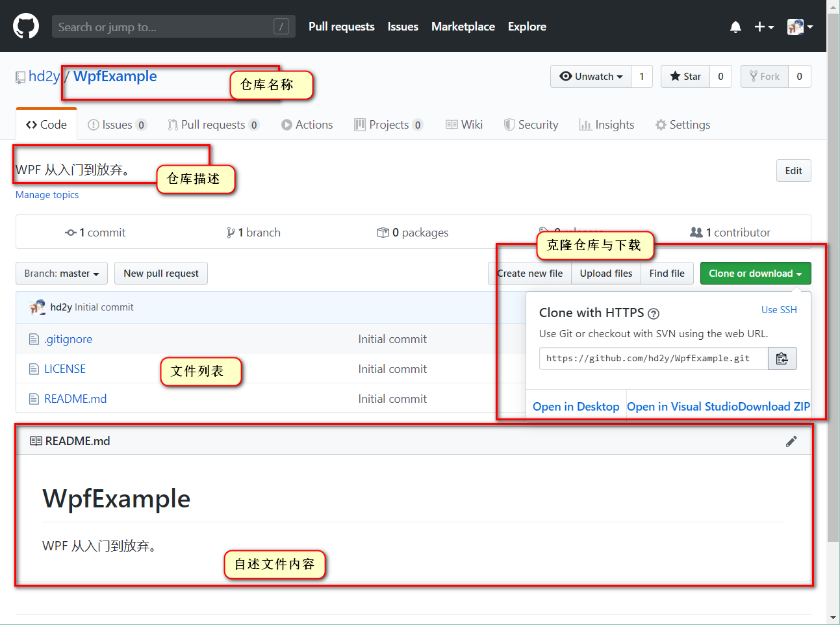Viewport: 840px width, 625px height.
Task: Open the README.md file in list
Action: tap(75, 399)
